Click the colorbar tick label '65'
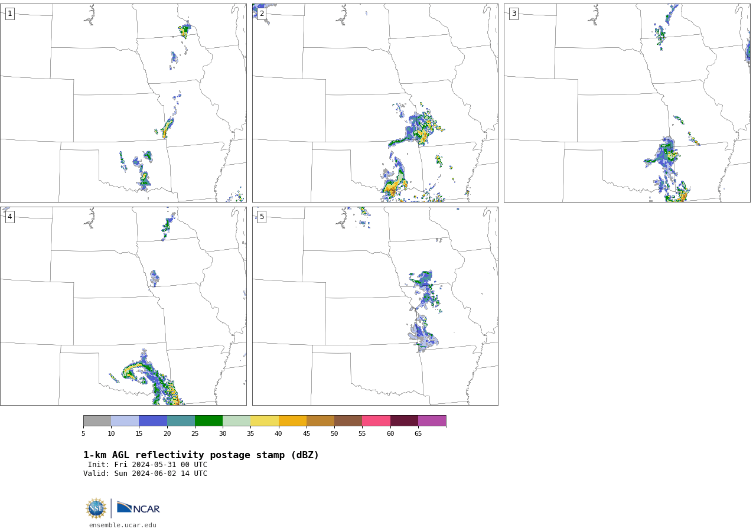 418,433
